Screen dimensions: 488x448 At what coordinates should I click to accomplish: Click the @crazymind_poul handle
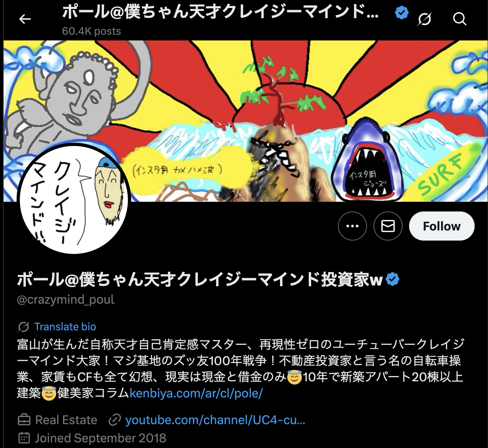(x=66, y=300)
